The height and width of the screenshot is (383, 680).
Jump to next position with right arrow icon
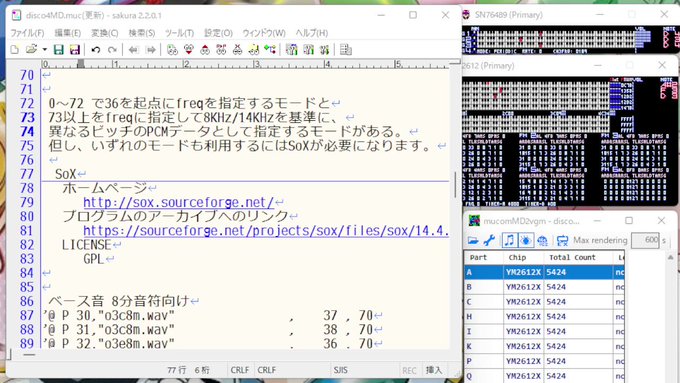click(150, 50)
